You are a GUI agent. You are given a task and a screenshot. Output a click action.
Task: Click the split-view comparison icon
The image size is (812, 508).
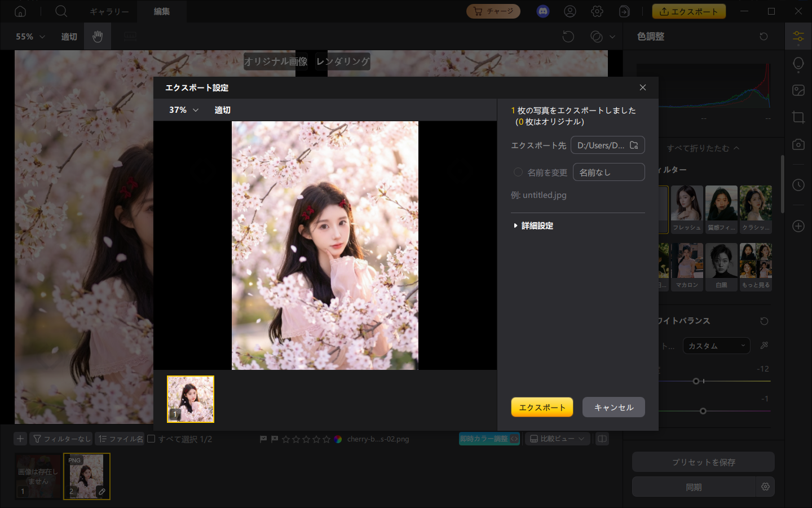pos(602,438)
